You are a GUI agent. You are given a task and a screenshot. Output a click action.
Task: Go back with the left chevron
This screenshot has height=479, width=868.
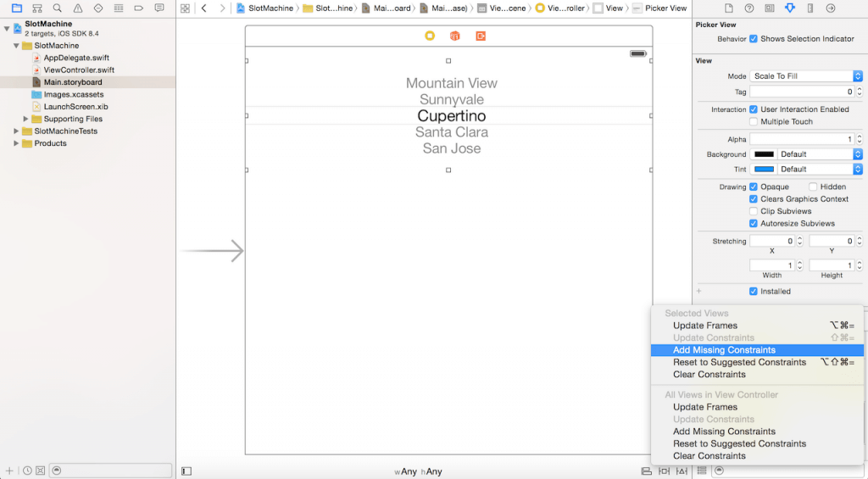tap(204, 8)
